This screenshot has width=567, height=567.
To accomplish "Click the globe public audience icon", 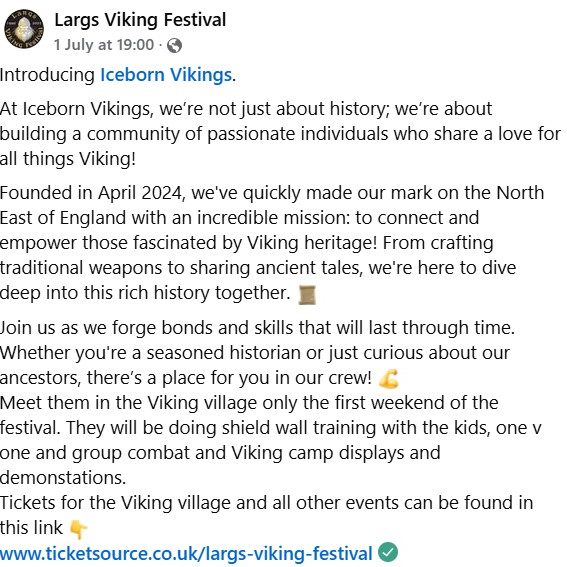I will click(x=174, y=46).
